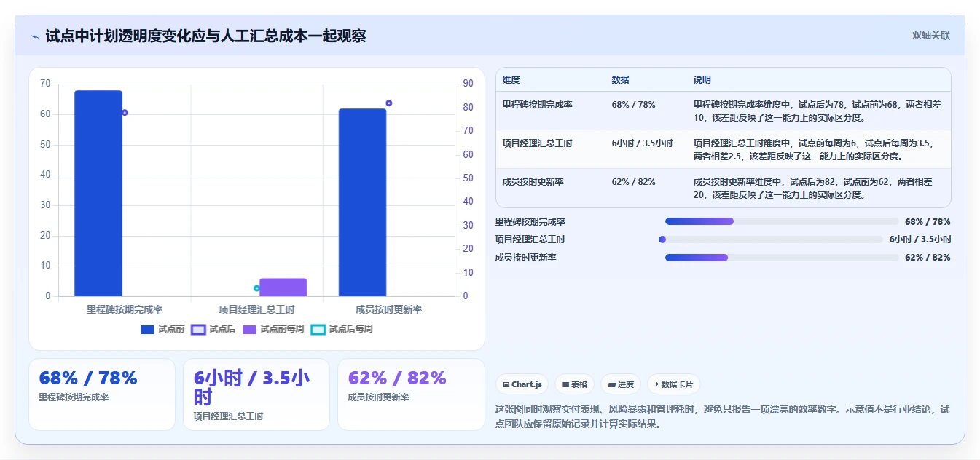Viewport: 980px width, 460px height.
Task: Toggle the 试点后每周 legend entry
Action: tap(342, 329)
